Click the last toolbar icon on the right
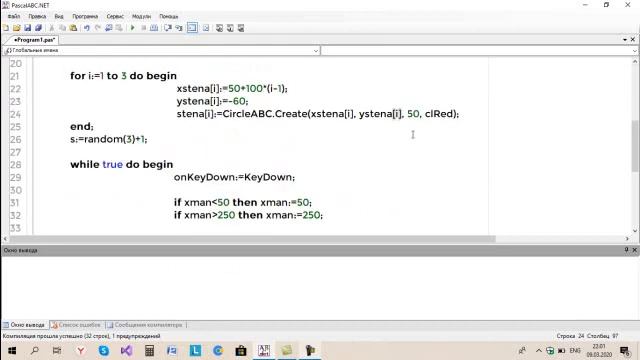Image resolution: width=640 pixels, height=360 pixels. pyautogui.click(x=241, y=28)
